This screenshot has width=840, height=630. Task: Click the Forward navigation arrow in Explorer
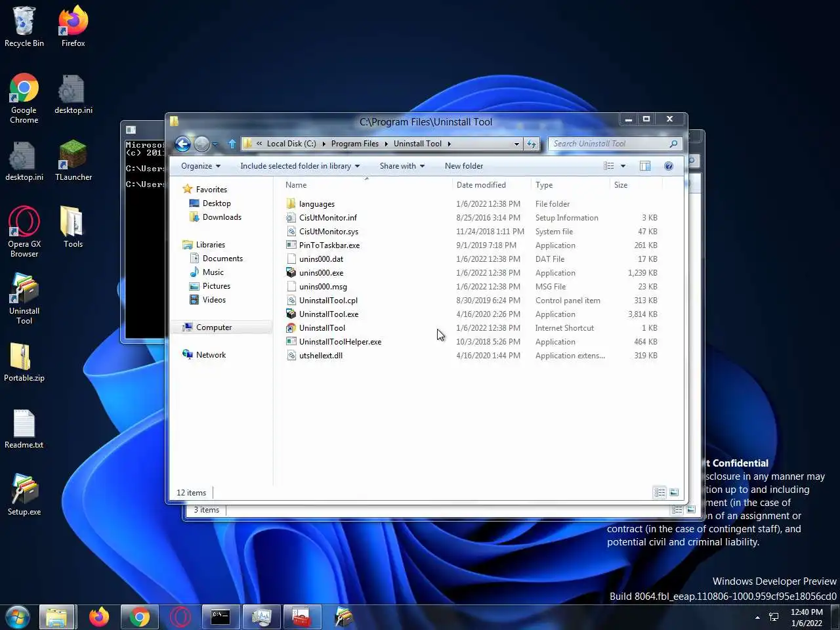point(202,144)
